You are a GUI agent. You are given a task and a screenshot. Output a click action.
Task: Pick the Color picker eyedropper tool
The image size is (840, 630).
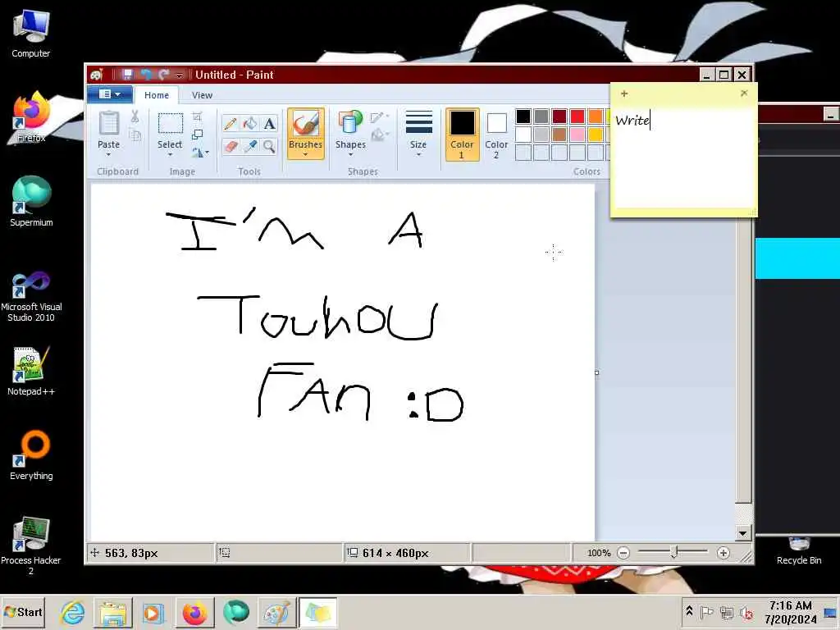point(249,146)
